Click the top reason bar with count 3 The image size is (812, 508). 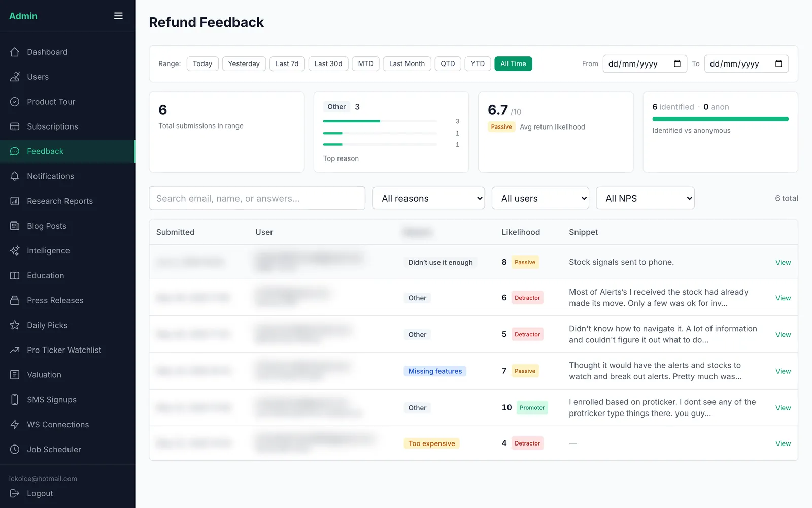[x=380, y=121]
